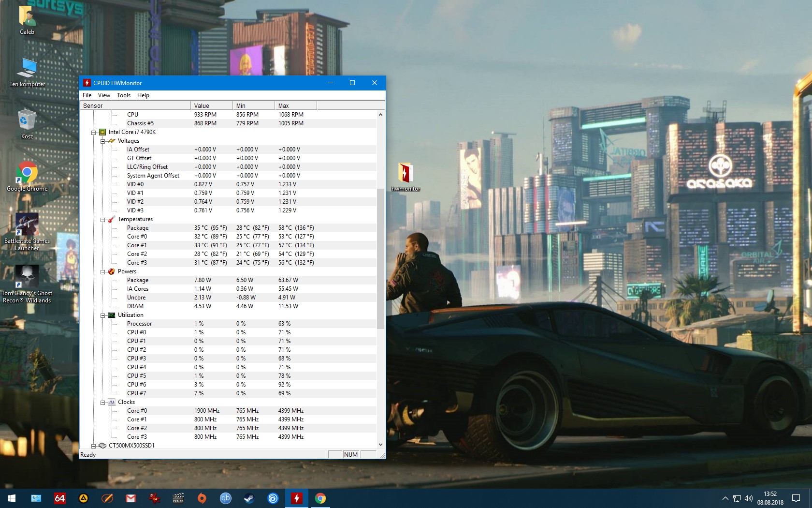Screen dimensions: 812x508
Task: Open the Windows Start menu
Action: pyautogui.click(x=12, y=498)
